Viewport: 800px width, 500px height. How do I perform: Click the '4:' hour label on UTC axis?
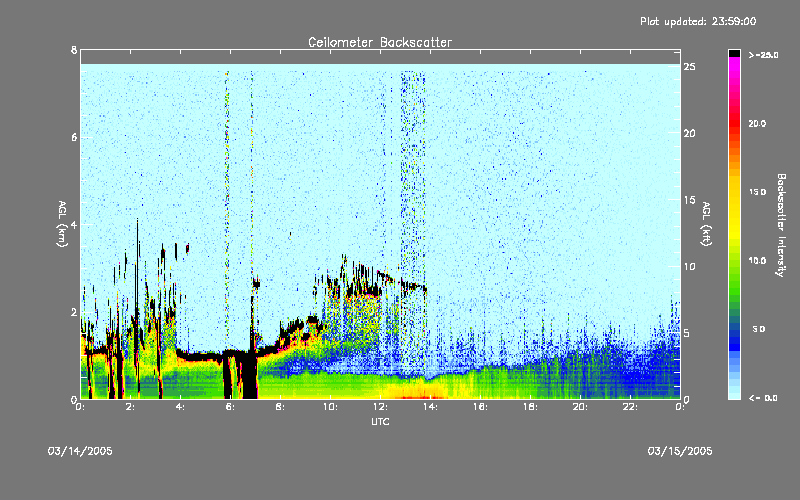pos(180,407)
